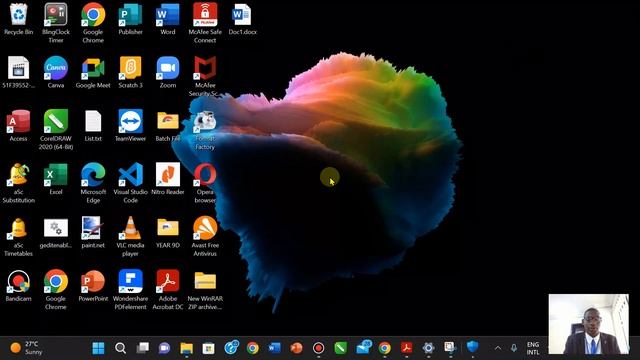
Task: Open the Mail app taskbar icon
Action: pos(363,347)
